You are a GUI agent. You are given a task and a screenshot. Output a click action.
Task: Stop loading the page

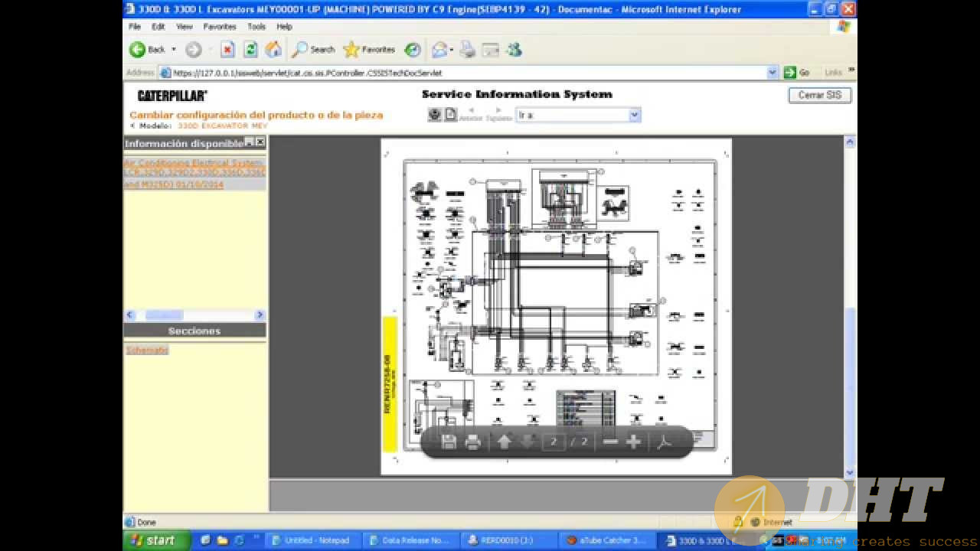pos(227,50)
